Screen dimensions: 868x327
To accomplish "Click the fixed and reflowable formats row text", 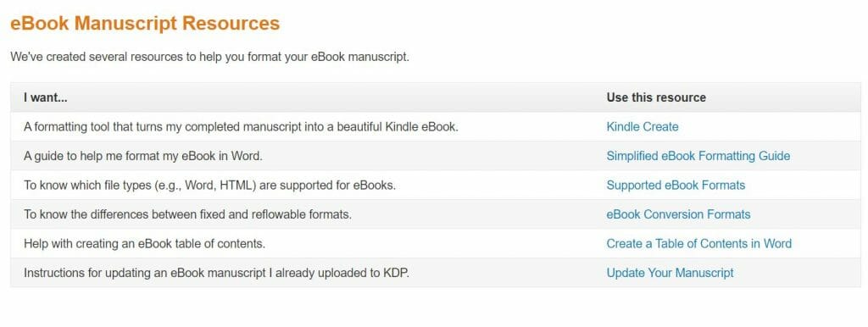I will click(x=187, y=214).
